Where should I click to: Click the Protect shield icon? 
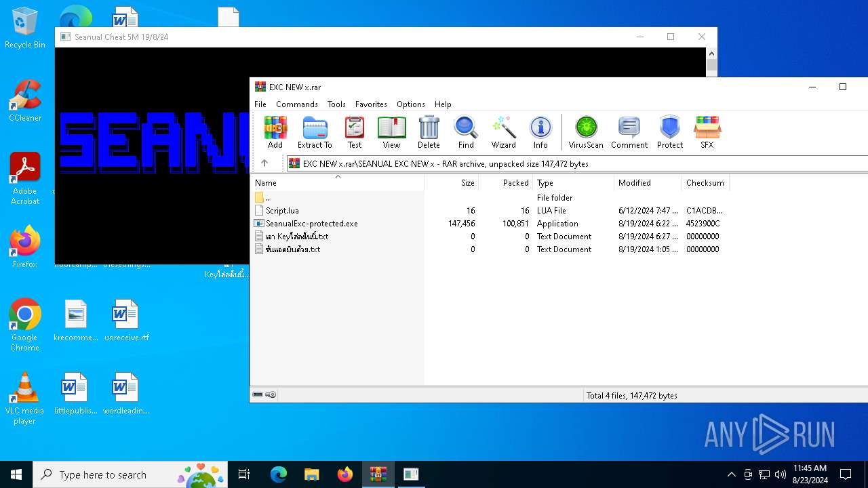click(670, 132)
